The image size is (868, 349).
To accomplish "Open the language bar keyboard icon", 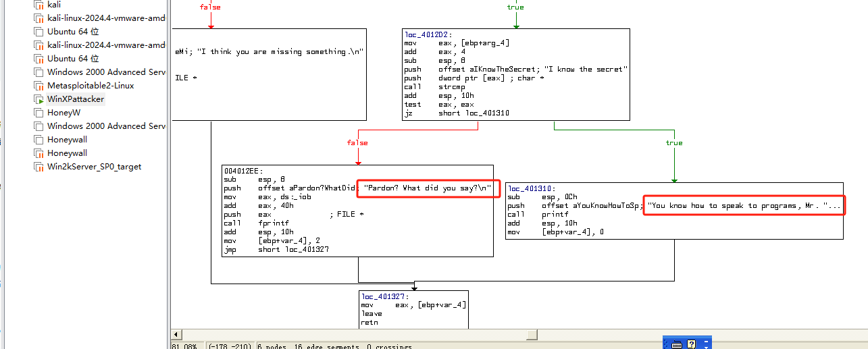I will [677, 344].
